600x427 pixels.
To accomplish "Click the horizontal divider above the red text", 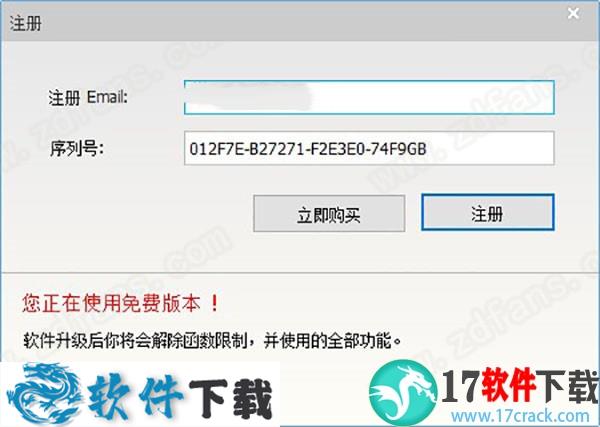I will 300,273.
